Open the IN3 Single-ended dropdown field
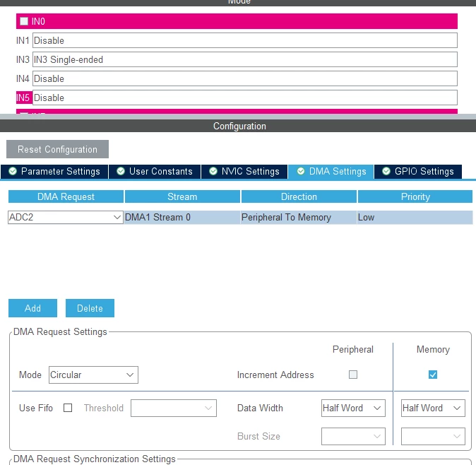476x465 pixels. click(244, 59)
